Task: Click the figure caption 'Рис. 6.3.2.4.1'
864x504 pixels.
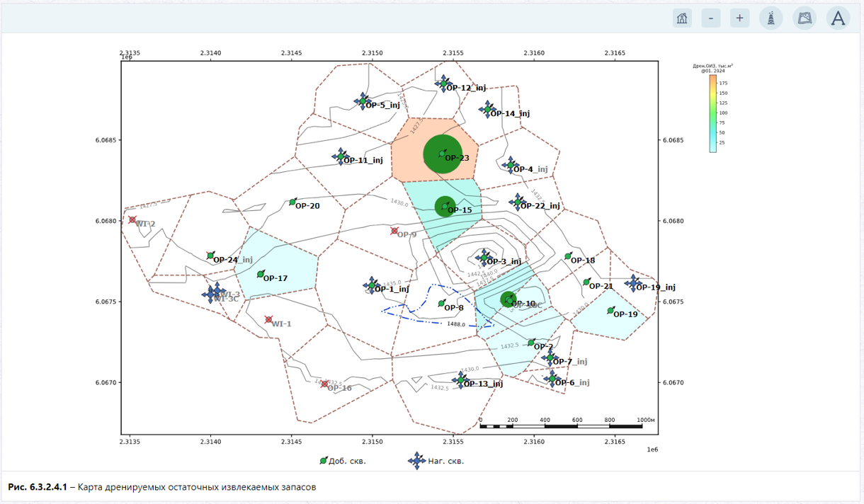Action: (x=38, y=487)
